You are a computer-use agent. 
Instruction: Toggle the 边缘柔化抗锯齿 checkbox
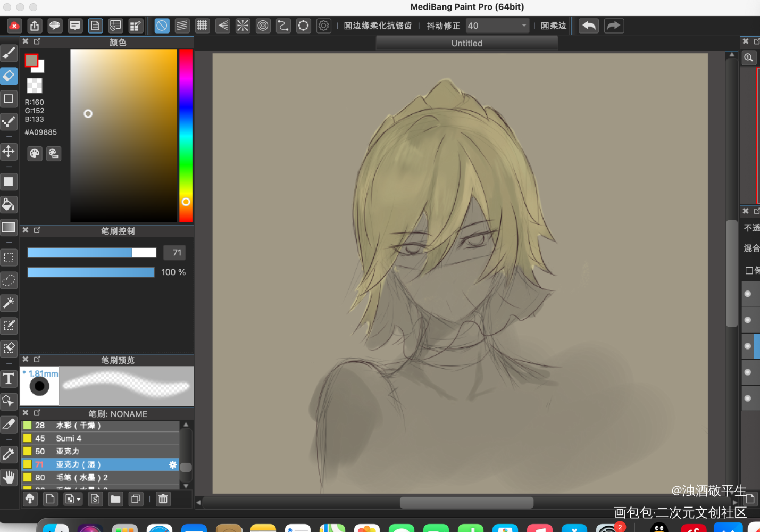[x=348, y=26]
